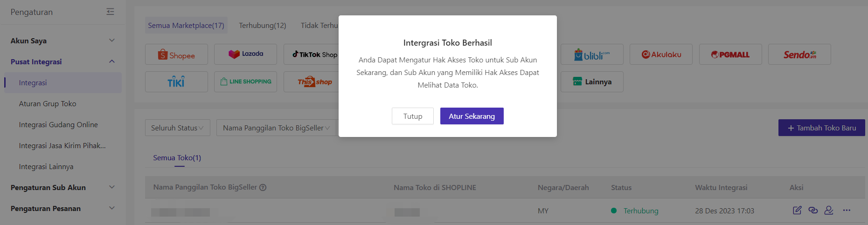Choose the Blibli marketplace logo
Screen dimensions: 868x225
[592, 55]
